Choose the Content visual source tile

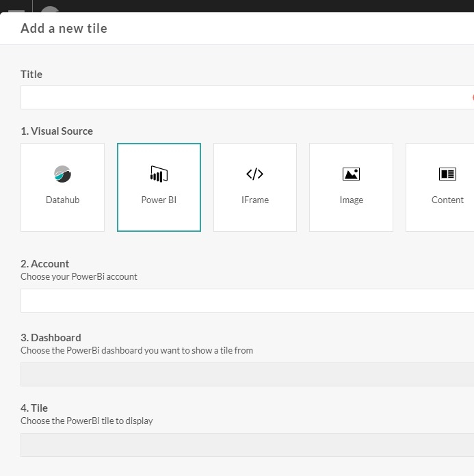coord(440,187)
